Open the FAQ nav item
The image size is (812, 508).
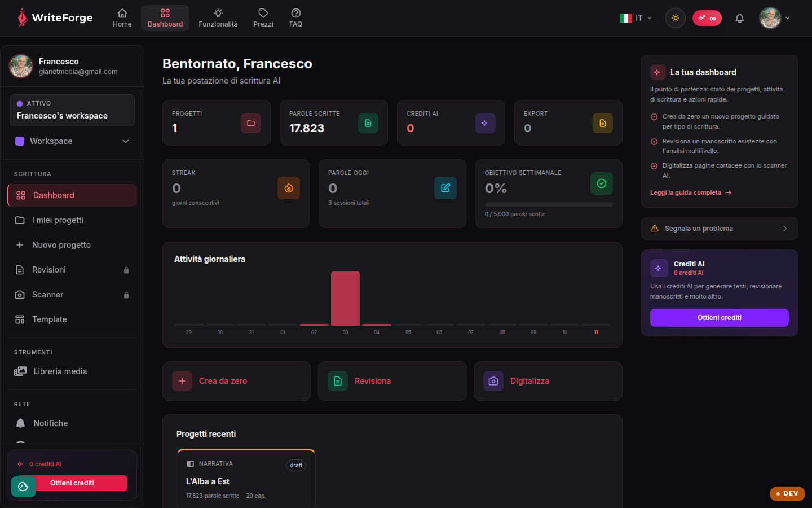[x=295, y=18]
